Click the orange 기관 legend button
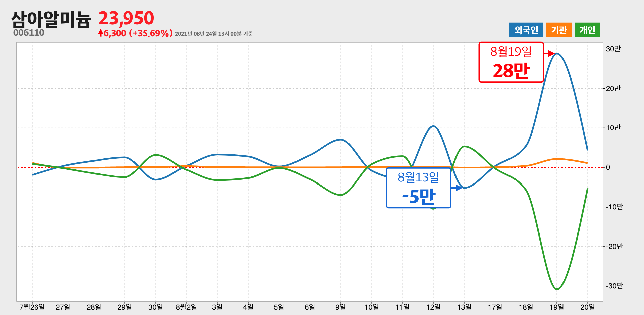This screenshot has width=644, height=315. [559, 30]
